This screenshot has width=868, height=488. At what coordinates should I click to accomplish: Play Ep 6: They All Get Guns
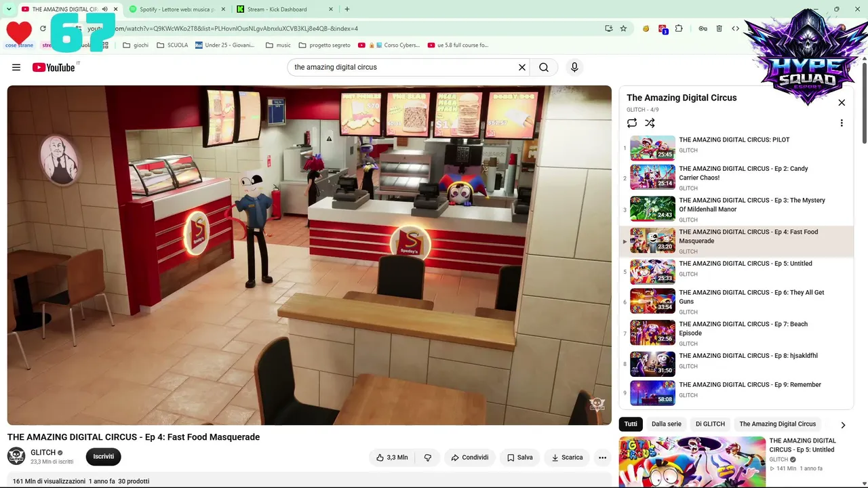(736, 302)
